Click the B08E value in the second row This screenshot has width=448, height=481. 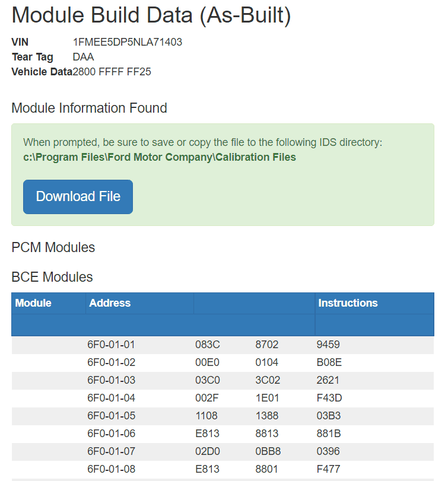(329, 362)
